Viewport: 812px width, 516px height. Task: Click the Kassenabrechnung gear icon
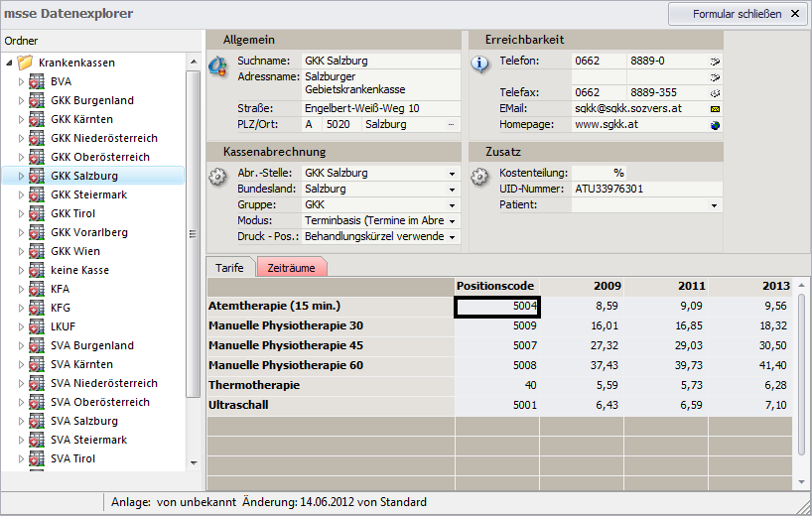click(217, 177)
